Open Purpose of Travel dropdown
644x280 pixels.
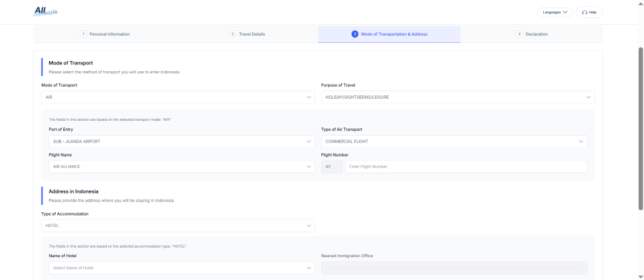[x=458, y=97]
